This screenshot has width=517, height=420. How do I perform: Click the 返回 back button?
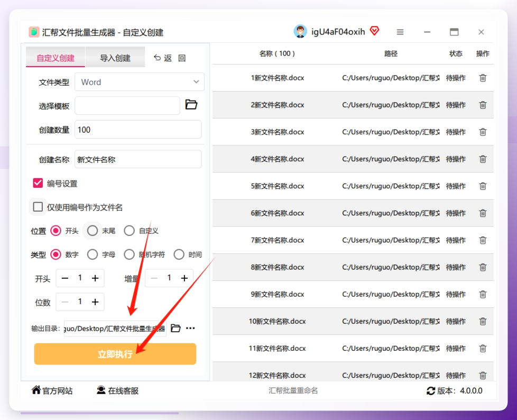coord(170,58)
